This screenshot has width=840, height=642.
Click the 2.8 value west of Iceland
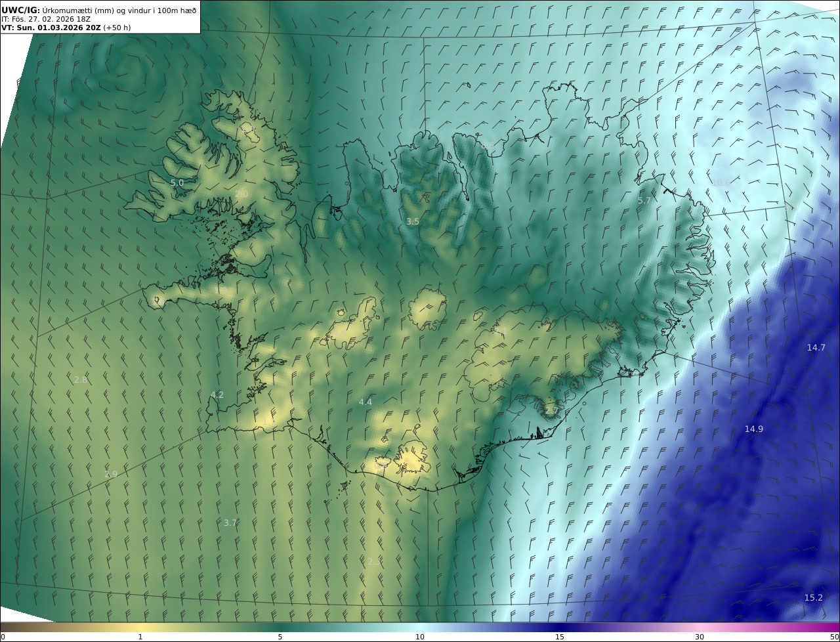click(x=81, y=379)
